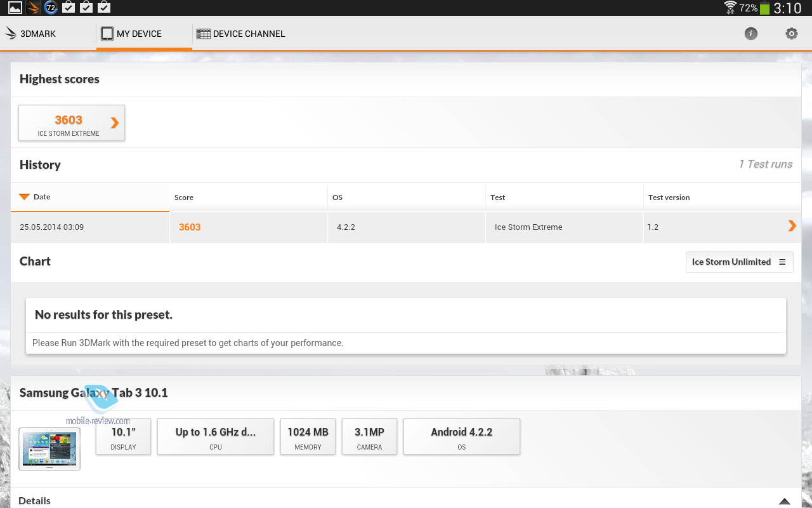
Task: Click the 3.1MP CAMERA tile
Action: (x=369, y=436)
